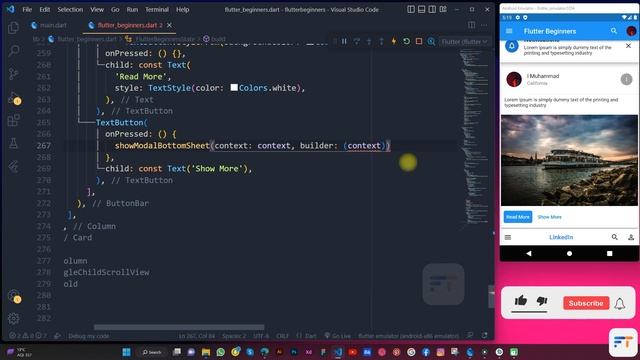Click the bottom bar search icon in emulator

click(614, 237)
